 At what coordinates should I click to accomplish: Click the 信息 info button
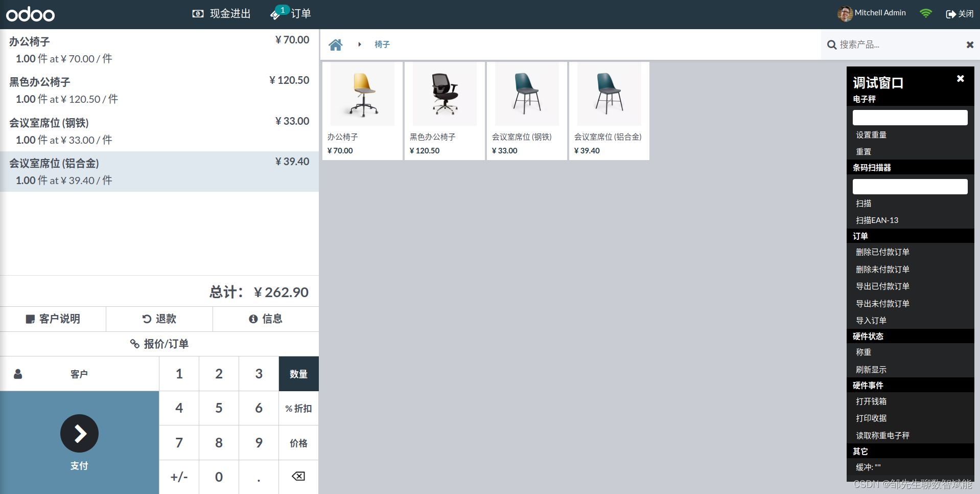tap(266, 319)
